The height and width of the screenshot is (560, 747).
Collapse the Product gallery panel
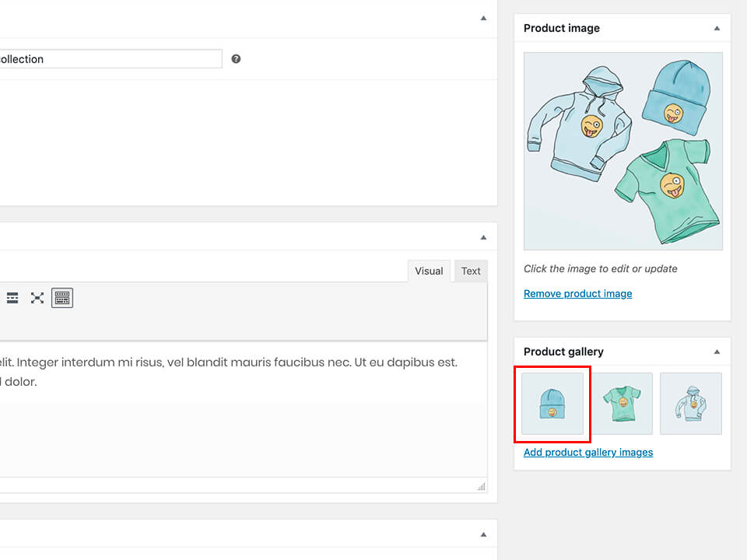point(717,352)
